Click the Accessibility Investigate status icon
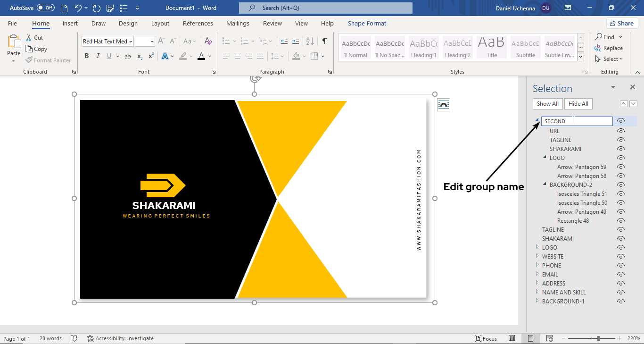Viewport: 644px width, 344px height. 91,338
